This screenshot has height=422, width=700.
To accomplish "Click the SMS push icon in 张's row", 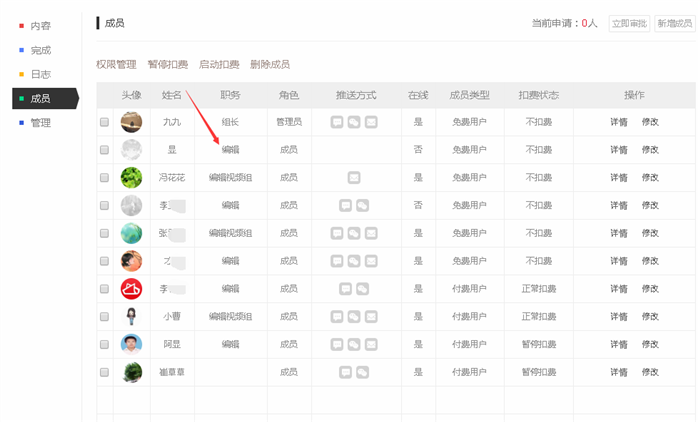I will pyautogui.click(x=337, y=233).
